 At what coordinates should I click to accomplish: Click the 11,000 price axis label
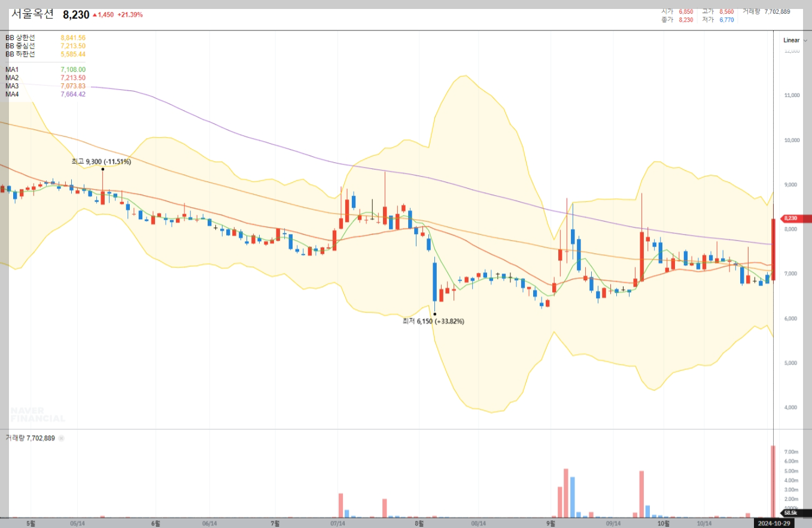coord(791,96)
